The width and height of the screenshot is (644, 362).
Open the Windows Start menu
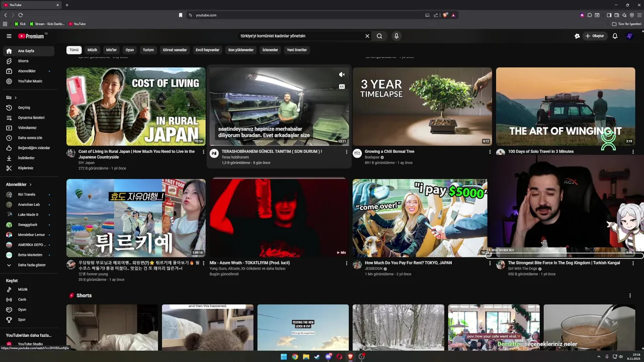pyautogui.click(x=284, y=356)
